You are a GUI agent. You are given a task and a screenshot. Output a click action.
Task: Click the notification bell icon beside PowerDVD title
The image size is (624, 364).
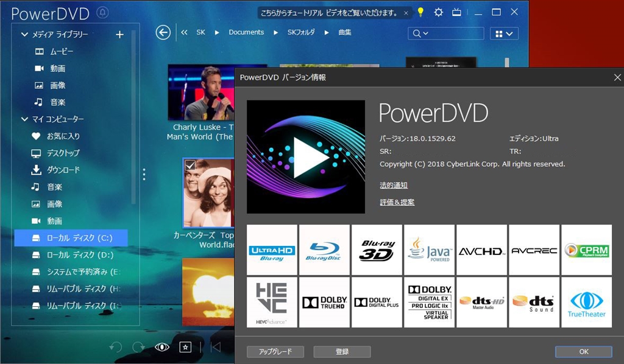pyautogui.click(x=102, y=13)
